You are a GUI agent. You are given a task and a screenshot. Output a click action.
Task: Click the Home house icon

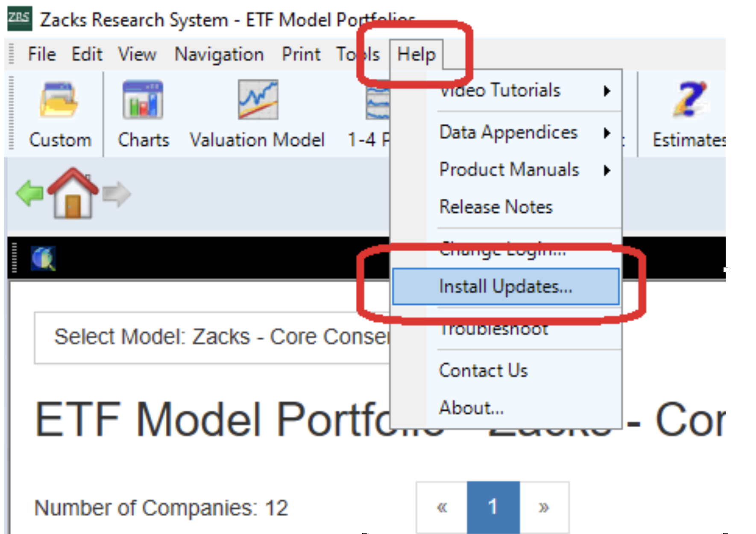[73, 193]
